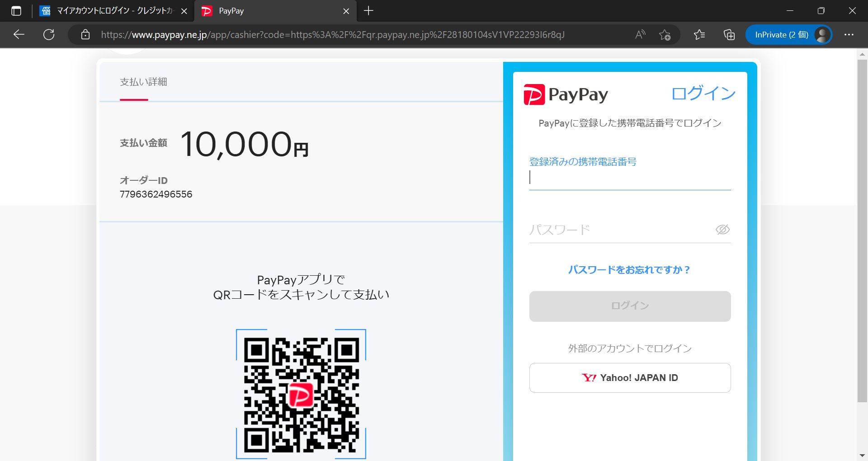Click the grey ログイン button
868x461 pixels.
click(x=630, y=306)
